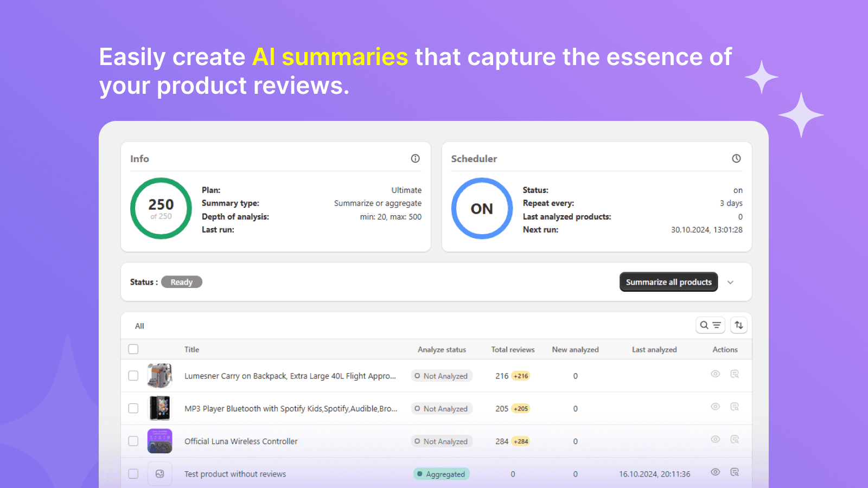Expand the chevron beside Summarize all products
868x488 pixels.
pos(731,282)
